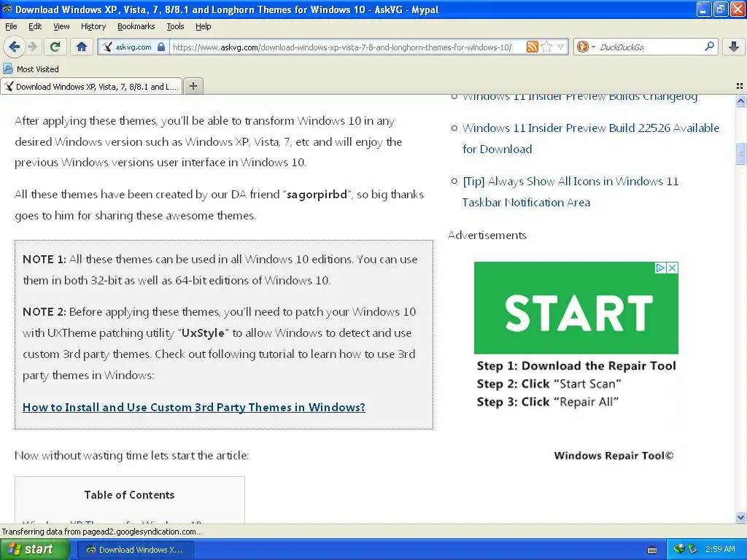The image size is (747, 560).
Task: Open the Tools menu
Action: click(x=175, y=26)
